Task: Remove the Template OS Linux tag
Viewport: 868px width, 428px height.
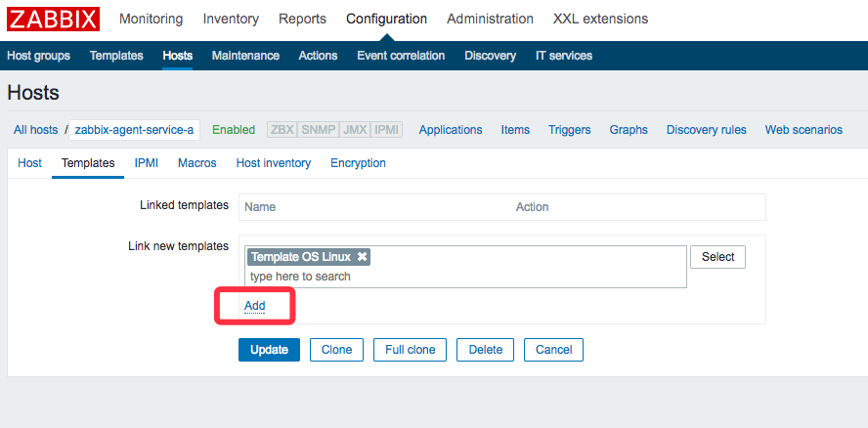Action: point(362,257)
